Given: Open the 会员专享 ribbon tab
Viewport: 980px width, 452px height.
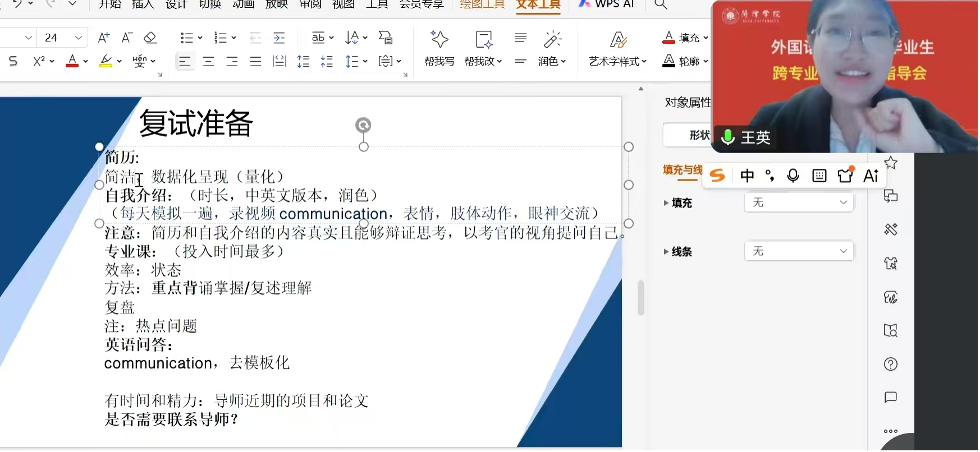Looking at the screenshot, I should coord(421,5).
